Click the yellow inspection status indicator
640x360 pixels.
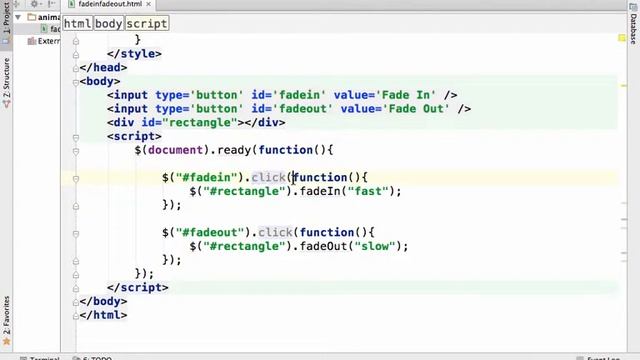622,38
